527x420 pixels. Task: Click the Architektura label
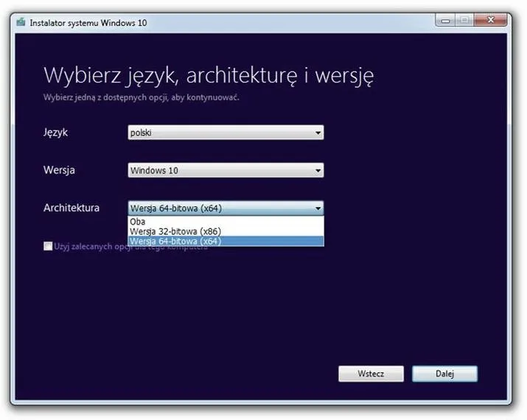[71, 208]
